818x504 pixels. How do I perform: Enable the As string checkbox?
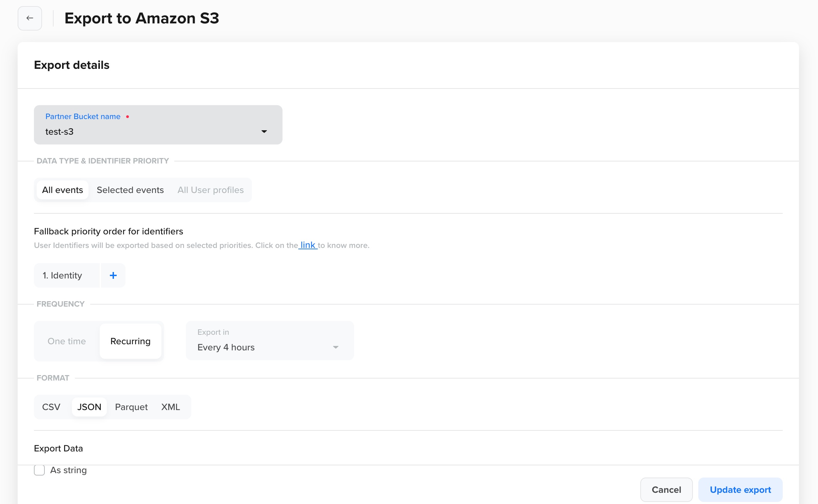coord(39,470)
